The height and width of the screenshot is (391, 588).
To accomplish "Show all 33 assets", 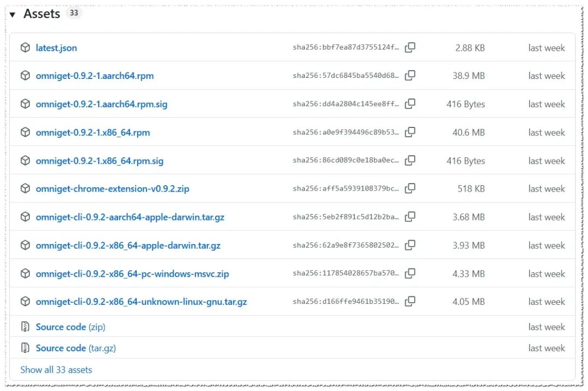I will click(56, 370).
